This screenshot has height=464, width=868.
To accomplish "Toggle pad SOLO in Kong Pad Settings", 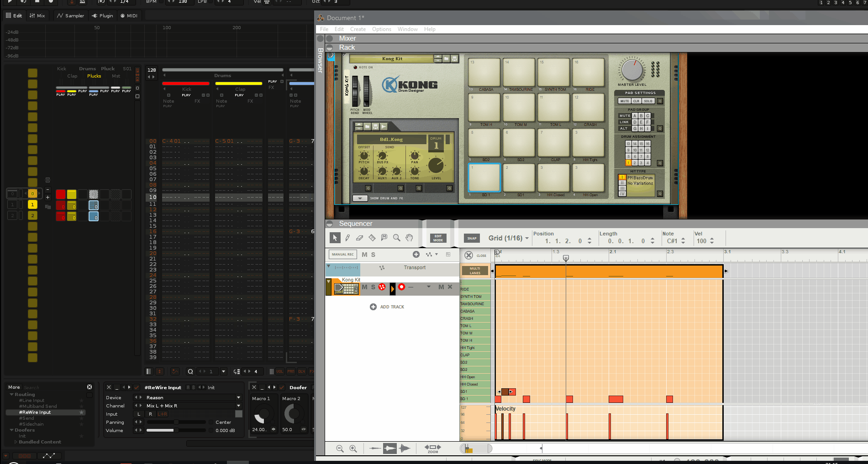I will click(648, 101).
